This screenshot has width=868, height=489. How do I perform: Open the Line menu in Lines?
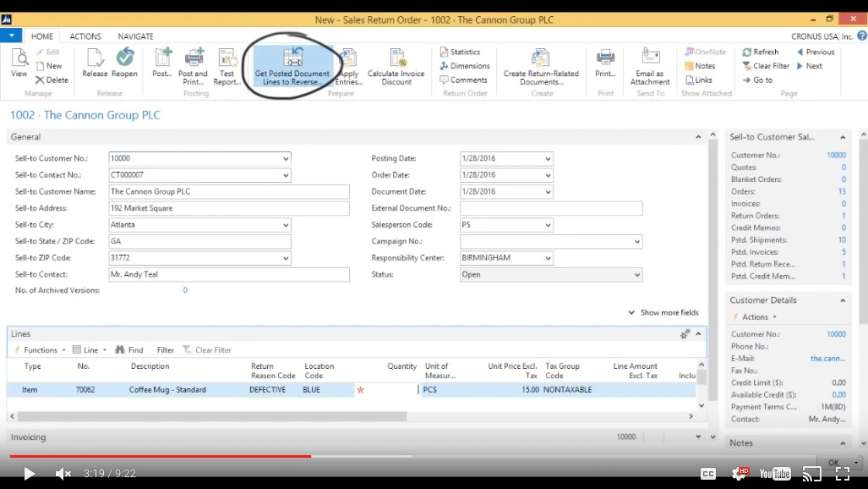click(90, 350)
